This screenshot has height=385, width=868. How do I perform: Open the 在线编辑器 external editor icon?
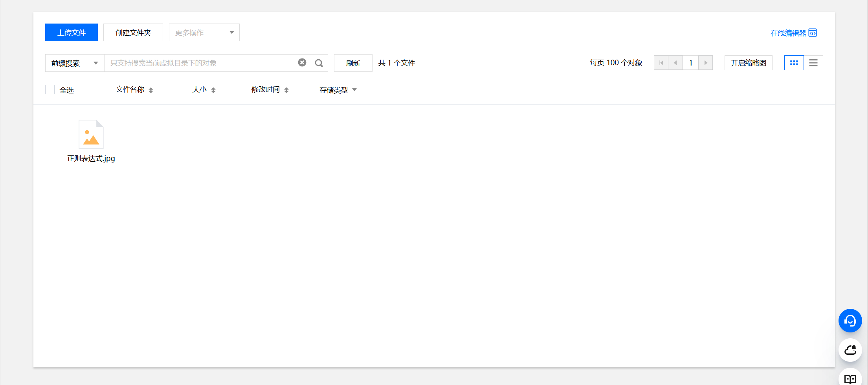[x=813, y=33]
